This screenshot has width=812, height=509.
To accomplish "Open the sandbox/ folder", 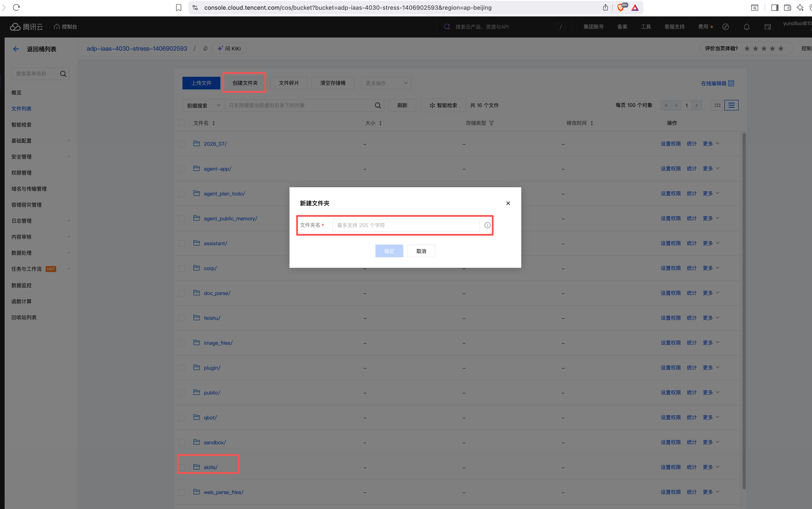I will tap(215, 442).
